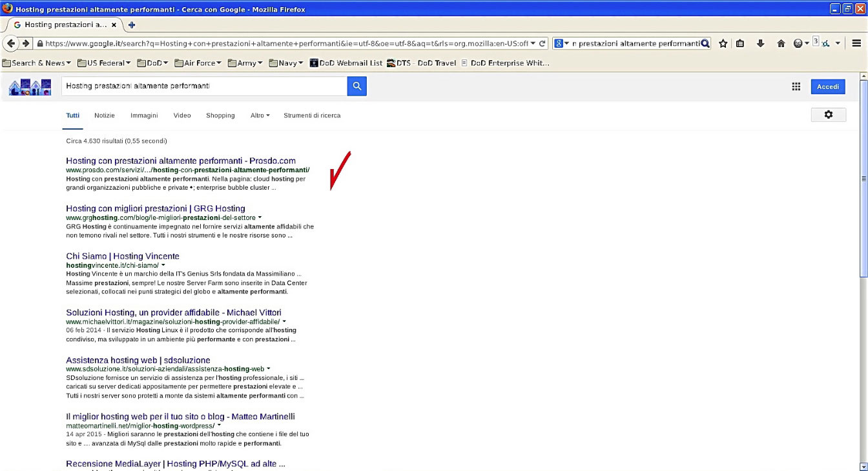Open the Google apps grid
The width and height of the screenshot is (868, 471).
796,87
